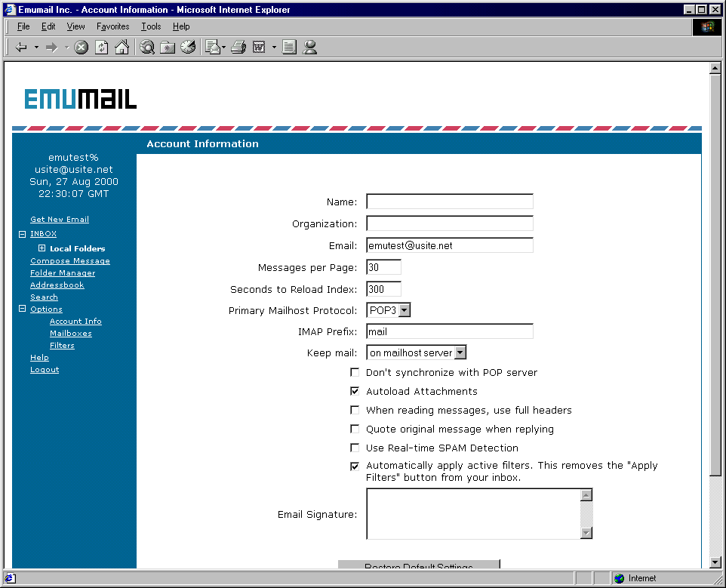Viewport: 726px width, 588px height.
Task: Go to the Home page icon
Action: (122, 48)
